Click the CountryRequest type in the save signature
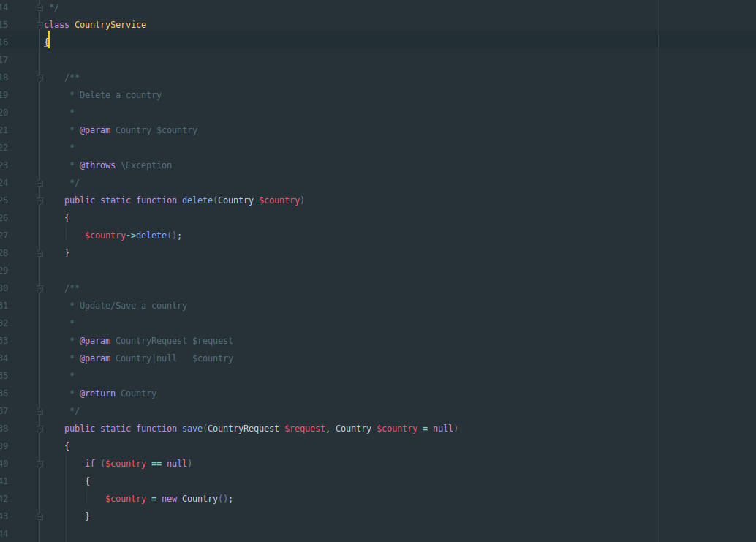 (x=243, y=429)
